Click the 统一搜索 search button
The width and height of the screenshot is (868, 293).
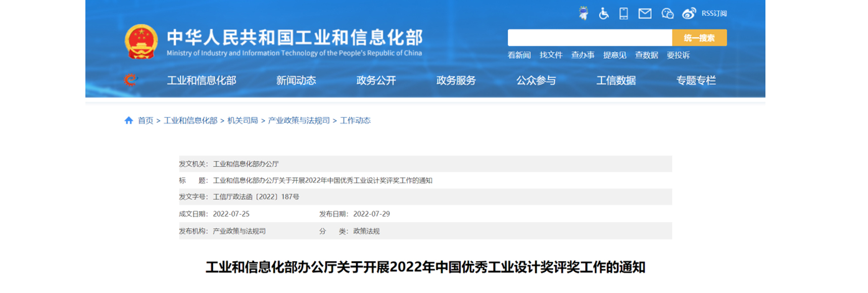[699, 38]
